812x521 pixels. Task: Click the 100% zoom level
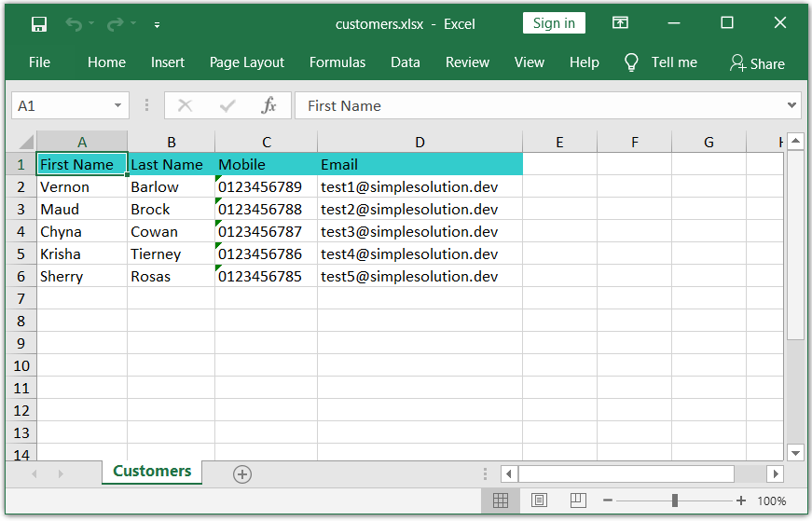772,501
